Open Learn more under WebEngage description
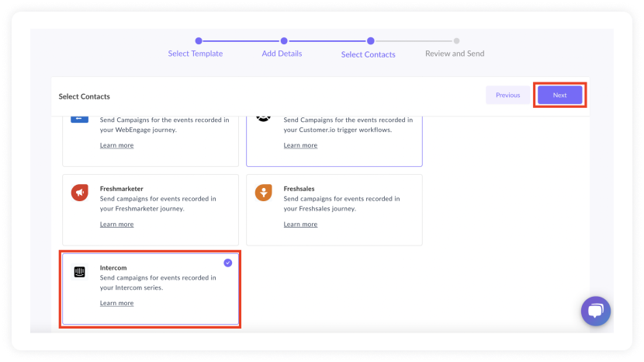The height and width of the screenshot is (362, 644). click(x=116, y=145)
